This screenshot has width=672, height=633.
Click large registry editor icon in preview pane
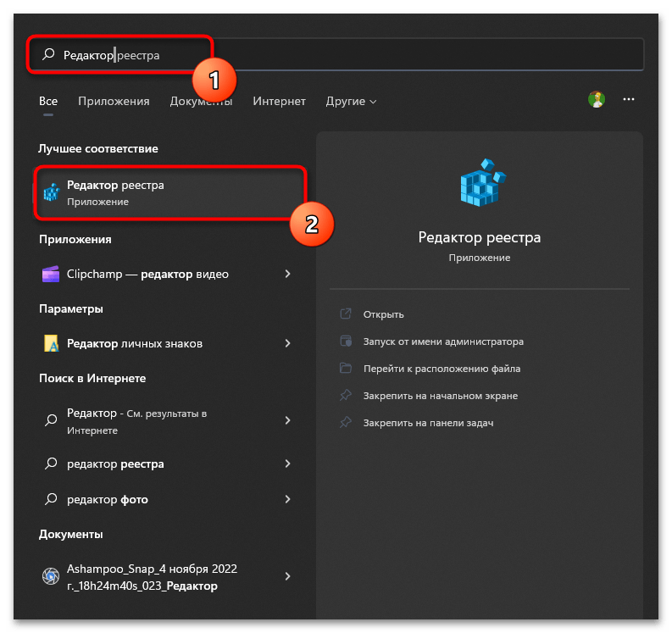pos(482,182)
